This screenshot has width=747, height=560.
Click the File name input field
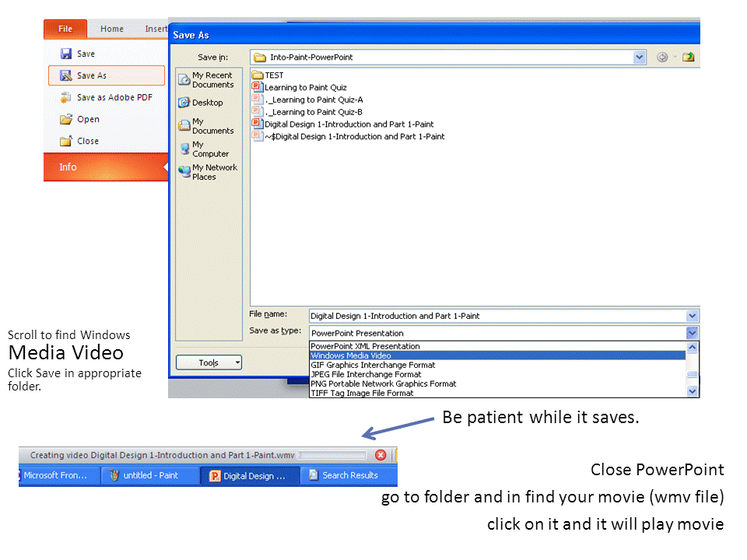[498, 315]
